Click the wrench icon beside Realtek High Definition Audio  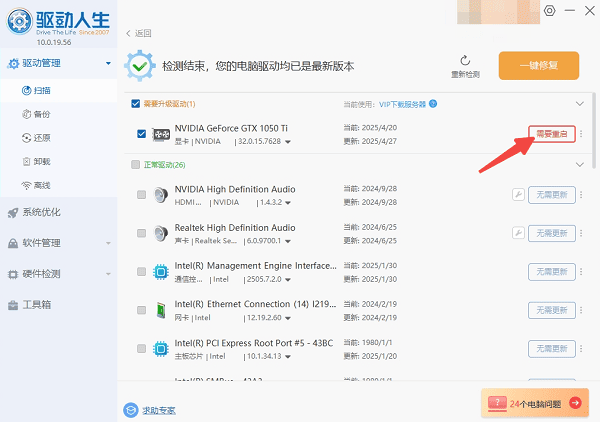click(518, 233)
